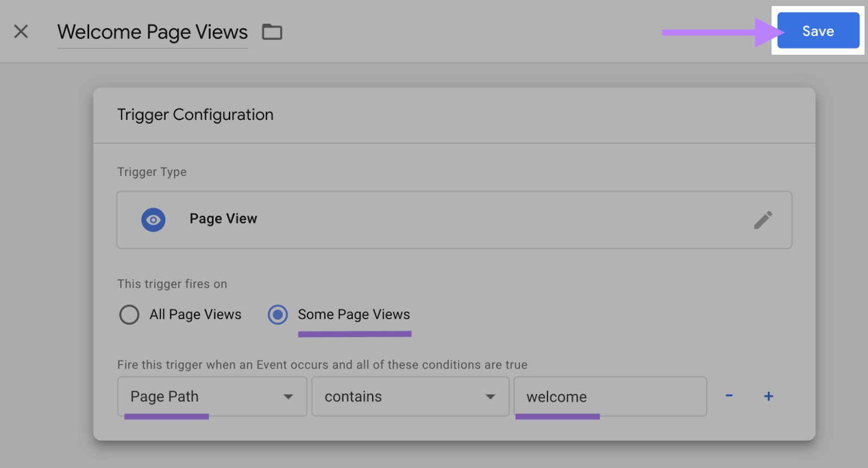Click the 'Some Page Views' option label
The height and width of the screenshot is (468, 868).
(354, 315)
